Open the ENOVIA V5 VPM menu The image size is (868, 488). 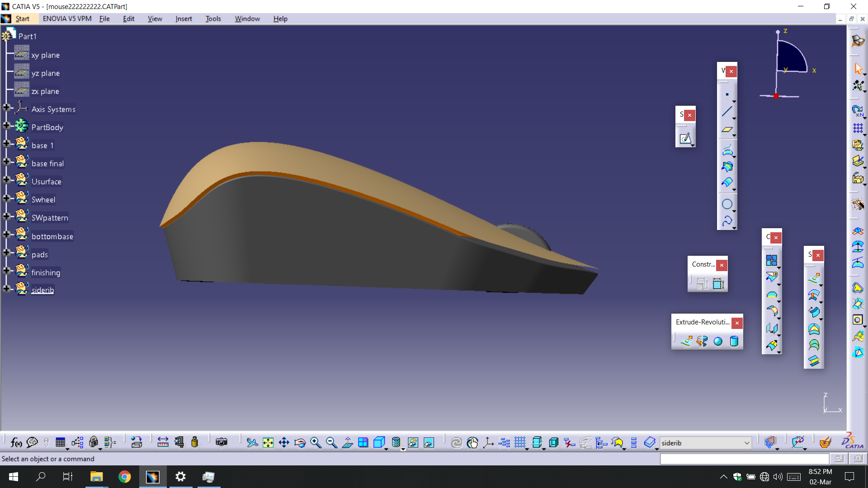[67, 19]
